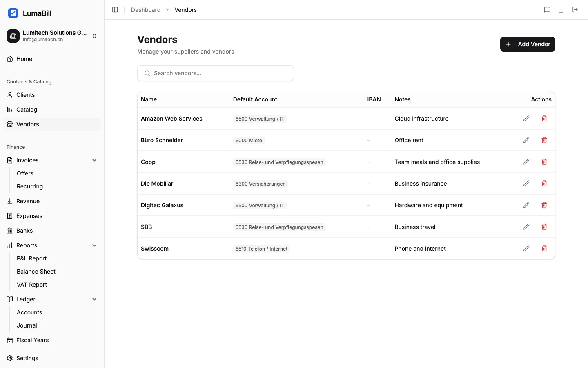The height and width of the screenshot is (368, 588).
Task: Expand the Invoices section chevron
Action: (94, 160)
